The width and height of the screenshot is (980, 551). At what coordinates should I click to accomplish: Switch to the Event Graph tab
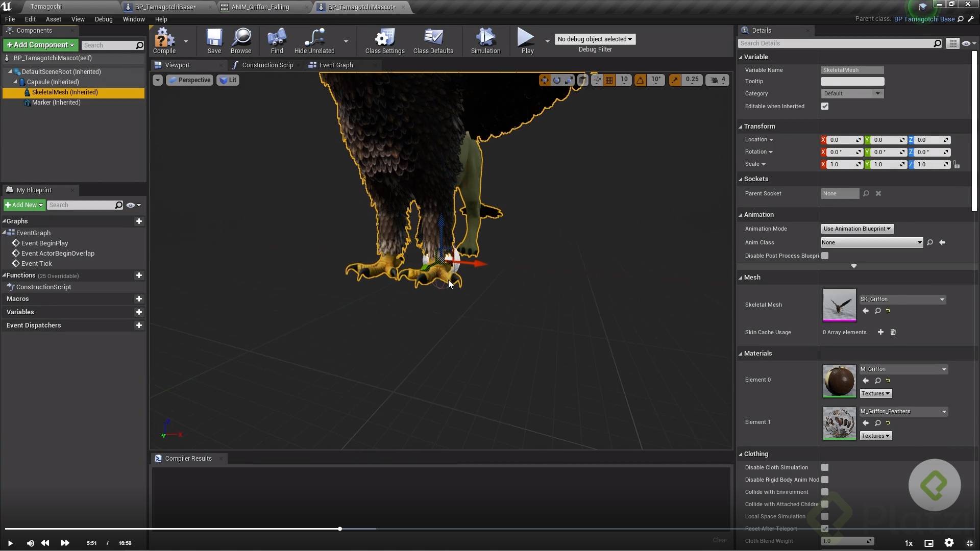(335, 65)
